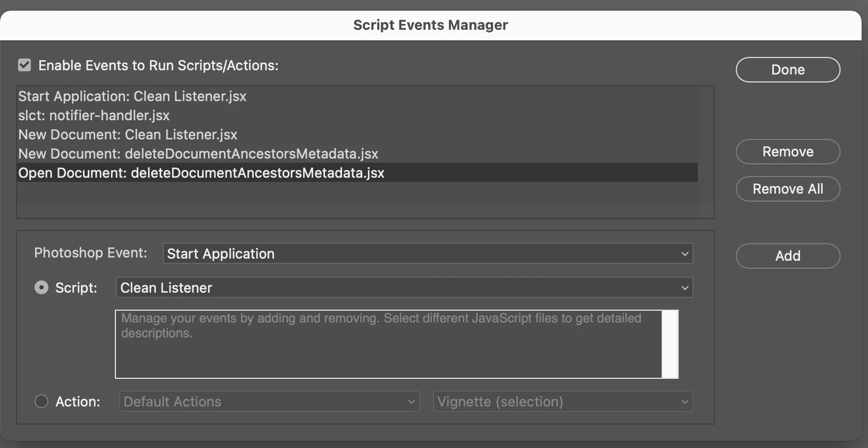Select Open Document: deleteDocumentAncestorsMetadata.jsx entry
The width and height of the screenshot is (868, 448).
[x=201, y=173]
